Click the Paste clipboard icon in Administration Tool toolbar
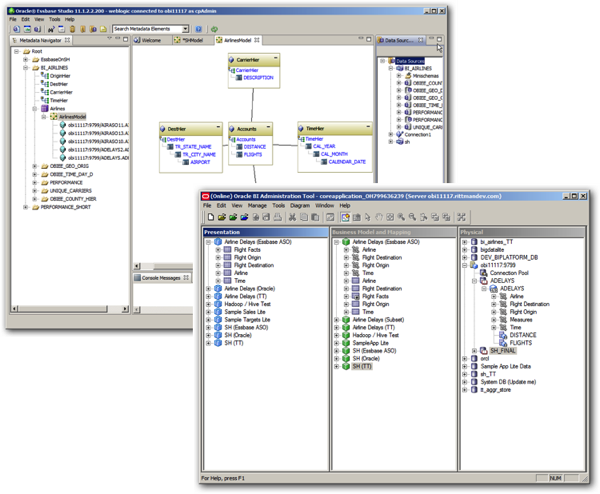 click(315, 217)
